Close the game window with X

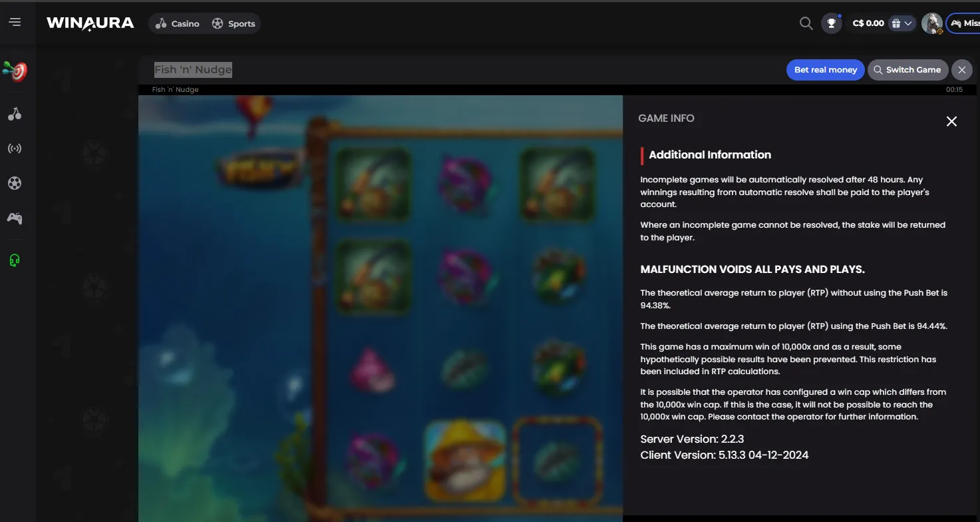[x=961, y=70]
